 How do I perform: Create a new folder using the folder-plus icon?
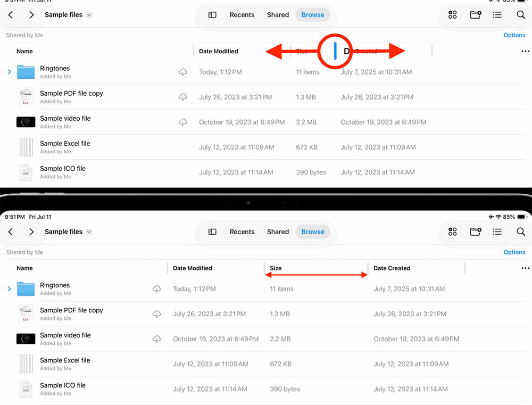[475, 14]
